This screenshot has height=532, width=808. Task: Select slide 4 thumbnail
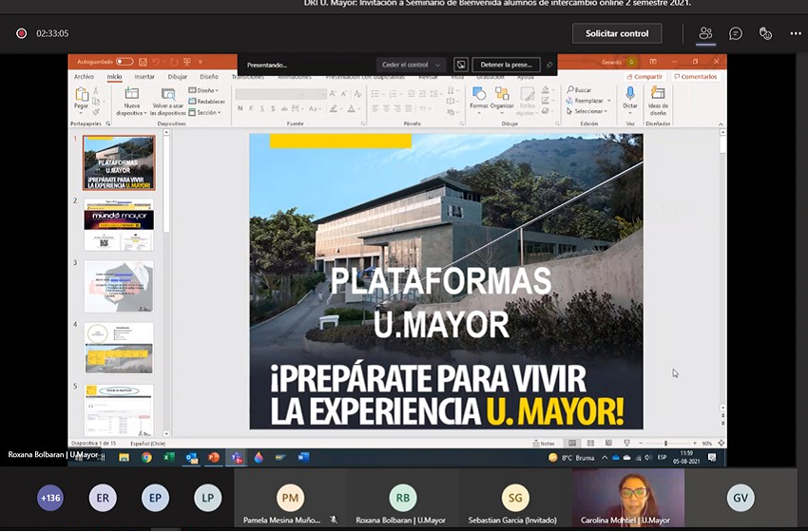coord(119,349)
